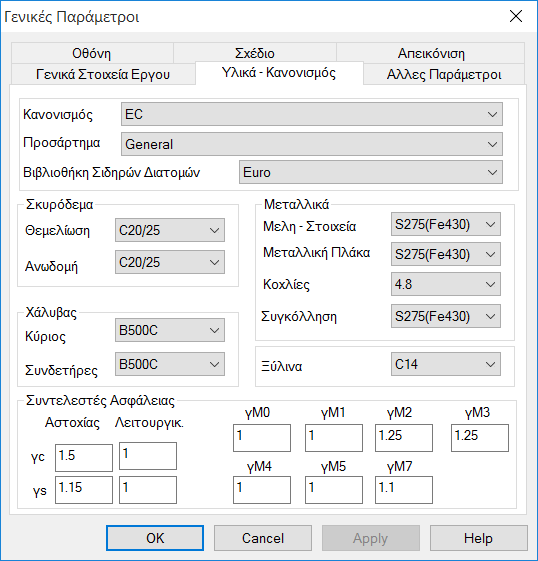Select the Απεικόνιση tab

point(431,53)
